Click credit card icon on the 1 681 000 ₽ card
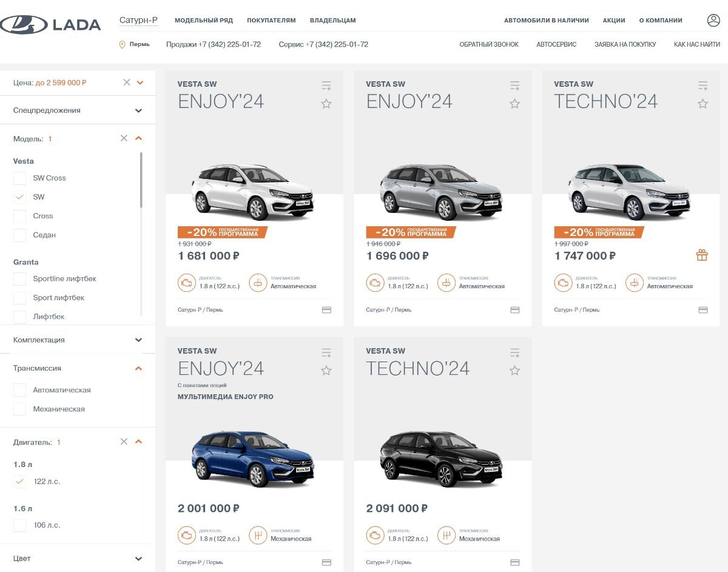The width and height of the screenshot is (728, 572). click(x=326, y=310)
